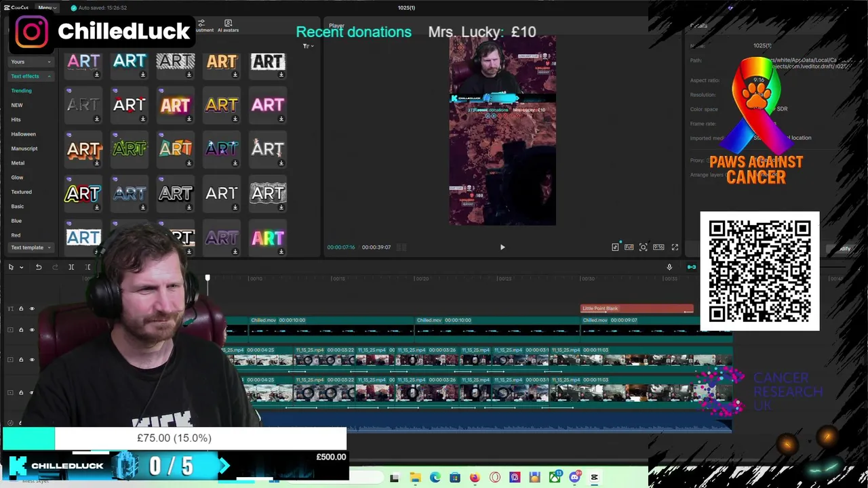The width and height of the screenshot is (868, 488).
Task: Expand the Yours section in the sidebar
Action: 31,62
